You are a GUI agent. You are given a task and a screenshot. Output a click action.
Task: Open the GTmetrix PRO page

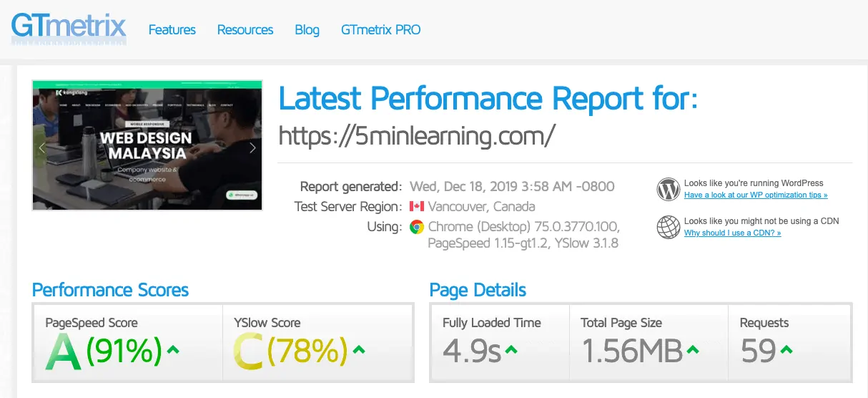(x=380, y=30)
